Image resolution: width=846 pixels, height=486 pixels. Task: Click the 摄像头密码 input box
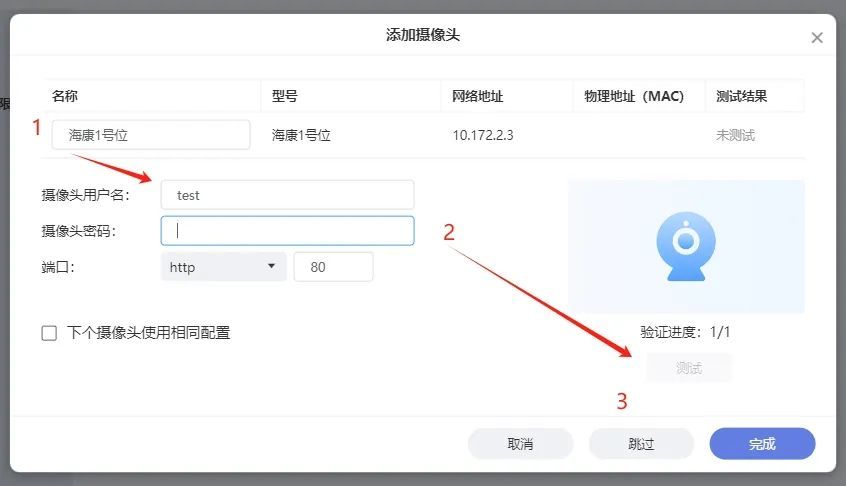(287, 231)
